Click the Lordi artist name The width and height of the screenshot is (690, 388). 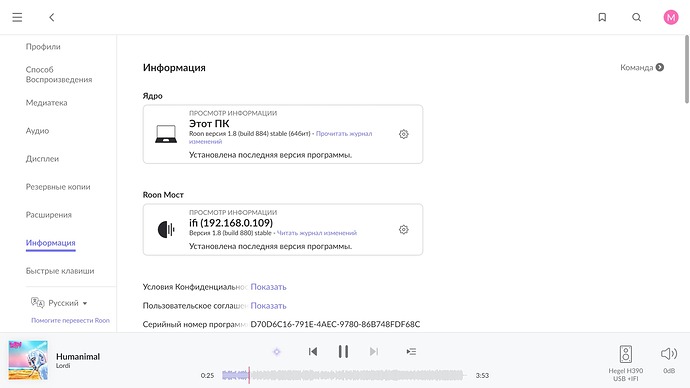tap(63, 366)
